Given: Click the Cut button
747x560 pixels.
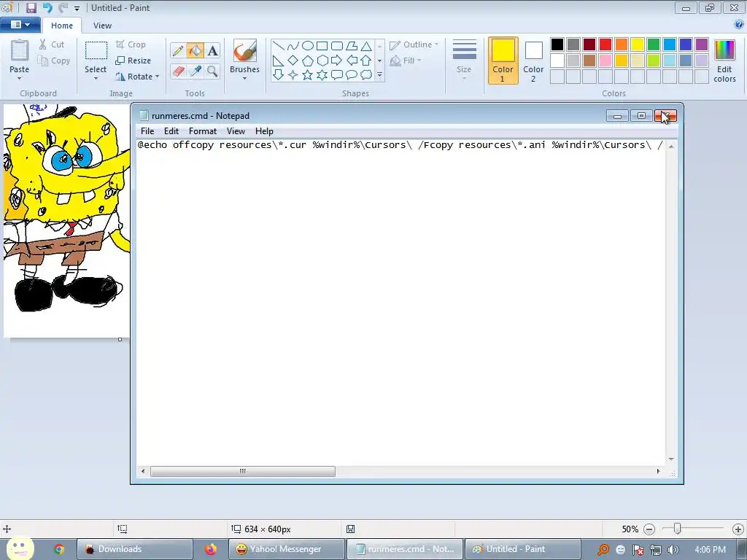Looking at the screenshot, I should point(52,44).
